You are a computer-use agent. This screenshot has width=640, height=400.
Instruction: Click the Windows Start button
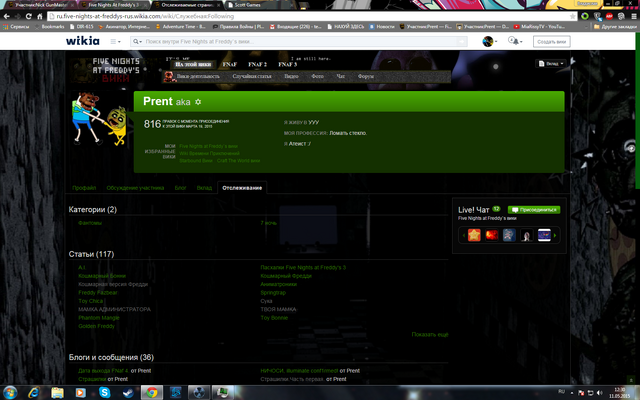tap(9, 393)
